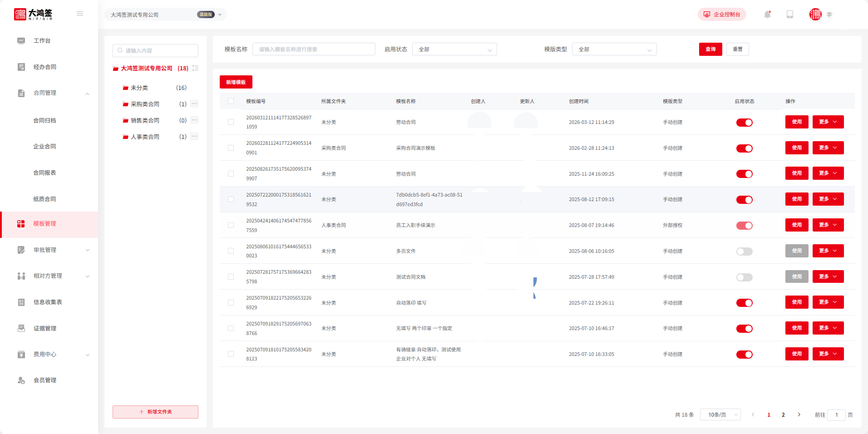Image resolution: width=868 pixels, height=434 pixels.
Task: Click the 查询 search button
Action: point(710,49)
